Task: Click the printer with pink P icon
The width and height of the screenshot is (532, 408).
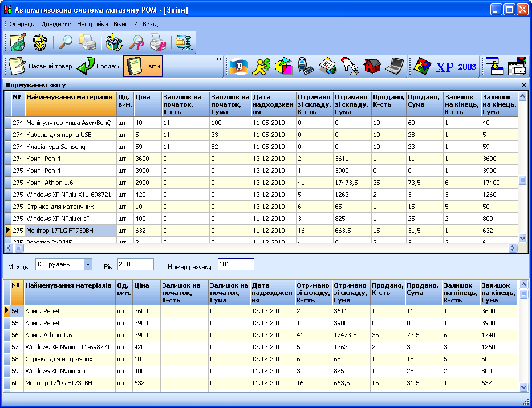Action: point(158,42)
